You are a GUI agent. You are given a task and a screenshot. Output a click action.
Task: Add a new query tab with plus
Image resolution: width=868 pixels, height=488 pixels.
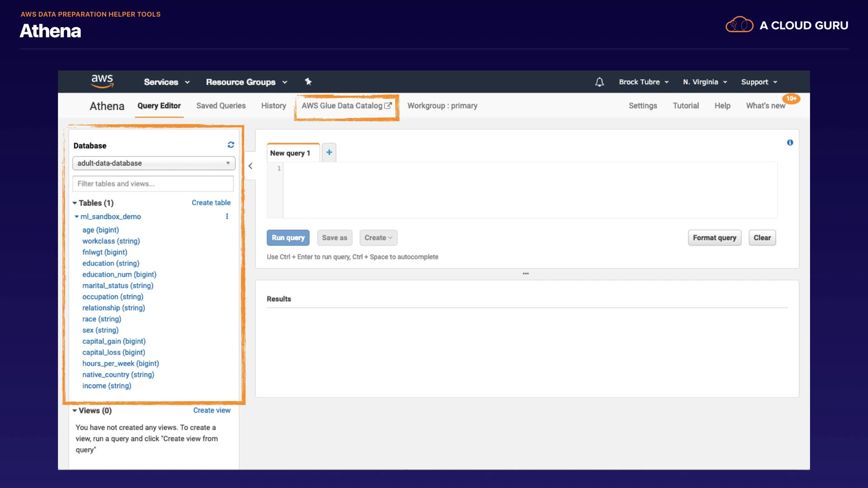[x=329, y=153]
